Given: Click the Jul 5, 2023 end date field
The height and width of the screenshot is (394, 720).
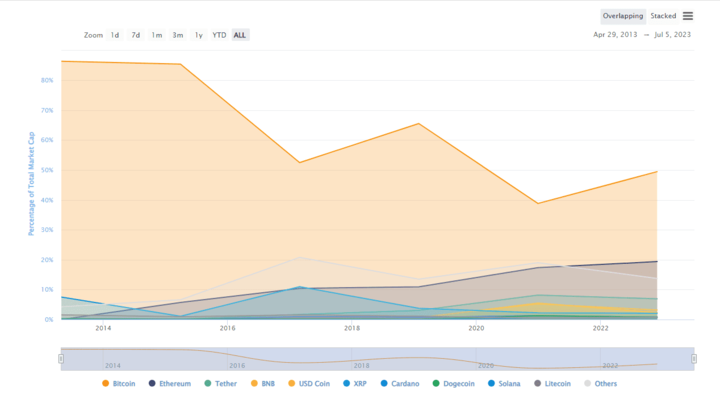Looking at the screenshot, I should pos(672,34).
